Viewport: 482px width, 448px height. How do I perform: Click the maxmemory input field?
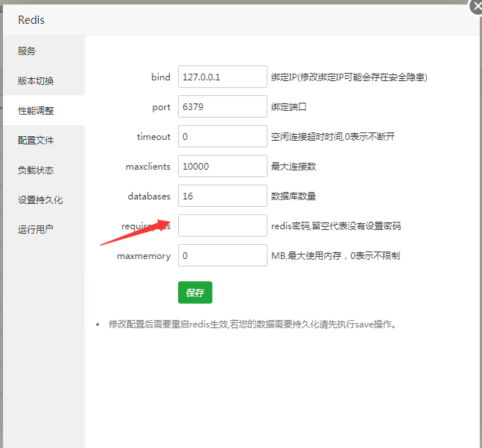pyautogui.click(x=223, y=255)
